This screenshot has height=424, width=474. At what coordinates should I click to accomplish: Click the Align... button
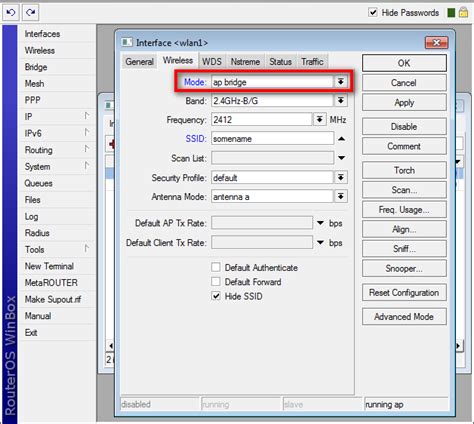coord(404,229)
